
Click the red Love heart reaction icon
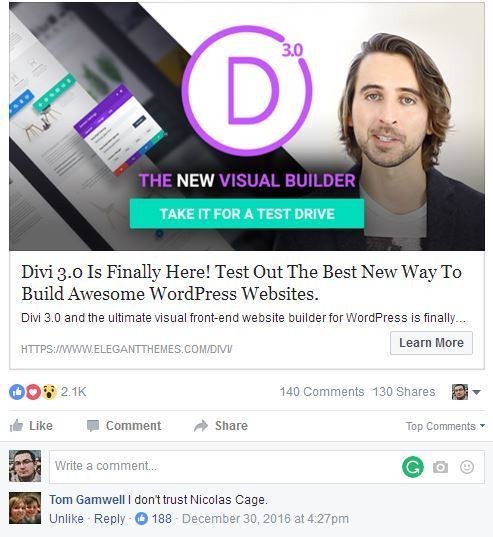pos(33,392)
